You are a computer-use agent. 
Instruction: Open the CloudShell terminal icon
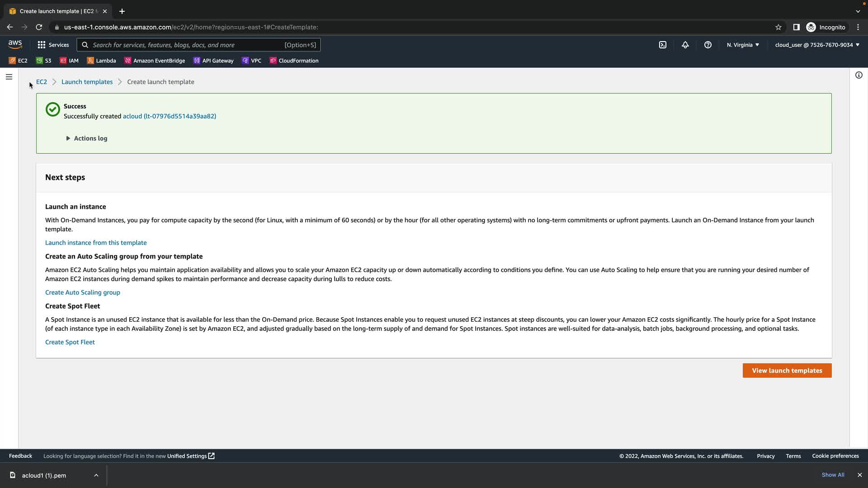[662, 45]
